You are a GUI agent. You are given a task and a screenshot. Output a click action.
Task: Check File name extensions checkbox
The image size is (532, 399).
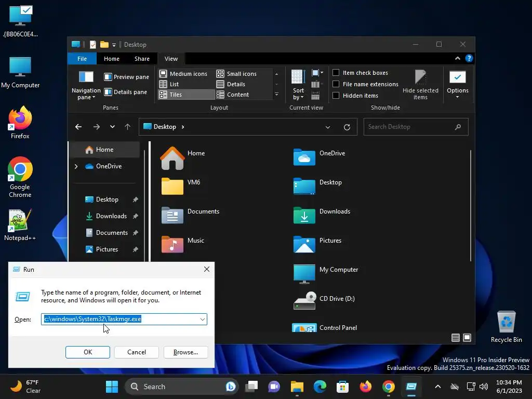[x=365, y=84]
